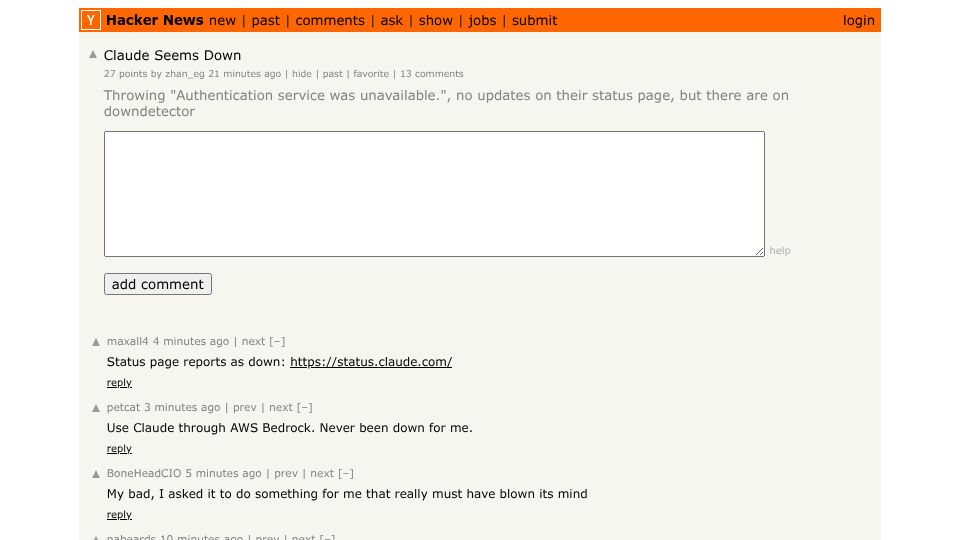This screenshot has height=540, width=960.
Task: Open the story's 21 minutes ago timestamp
Action: 244,74
